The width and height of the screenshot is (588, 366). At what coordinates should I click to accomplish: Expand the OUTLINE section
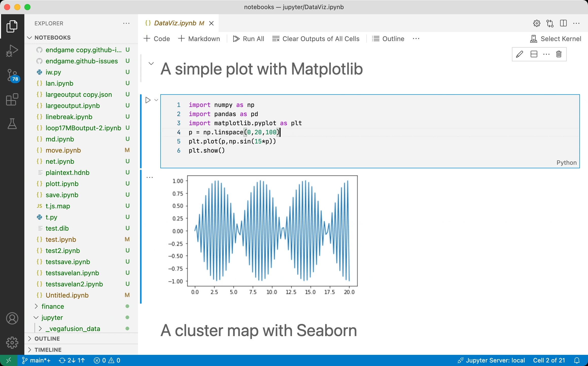[29, 338]
